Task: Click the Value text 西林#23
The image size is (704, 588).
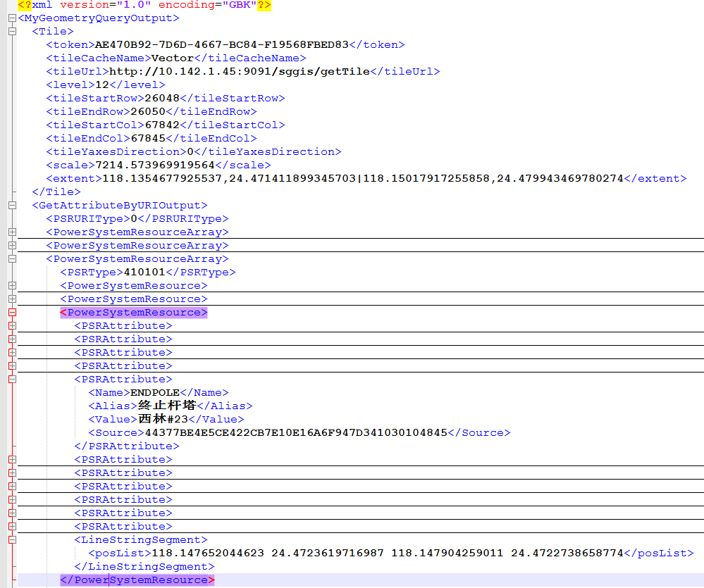Action: [163, 420]
